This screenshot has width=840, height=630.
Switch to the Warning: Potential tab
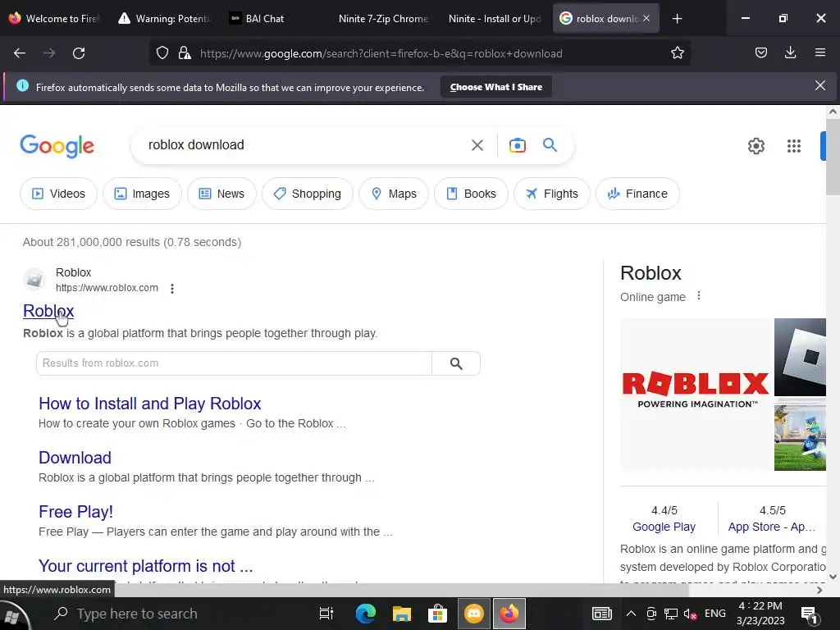(165, 18)
